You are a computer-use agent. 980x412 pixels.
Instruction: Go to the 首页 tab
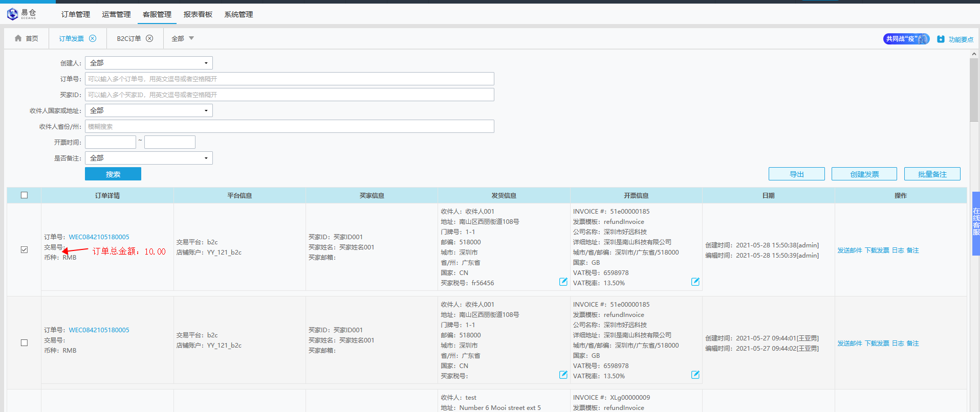click(27, 38)
